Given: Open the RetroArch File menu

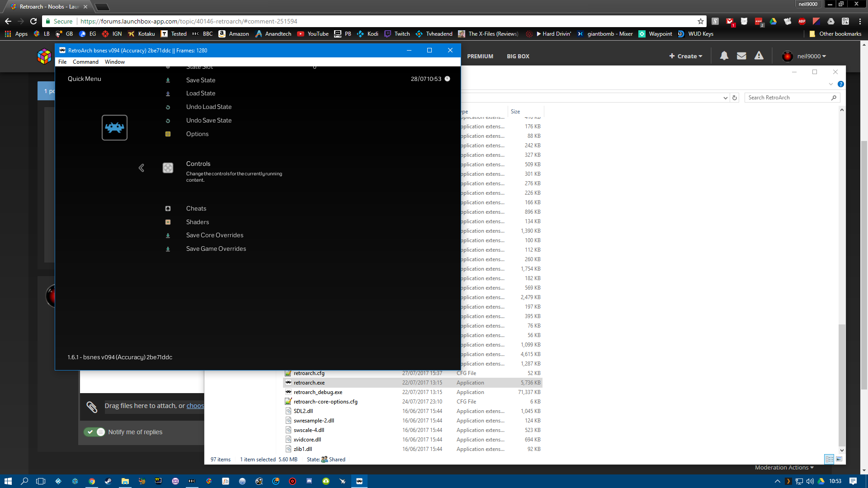Looking at the screenshot, I should [x=62, y=62].
